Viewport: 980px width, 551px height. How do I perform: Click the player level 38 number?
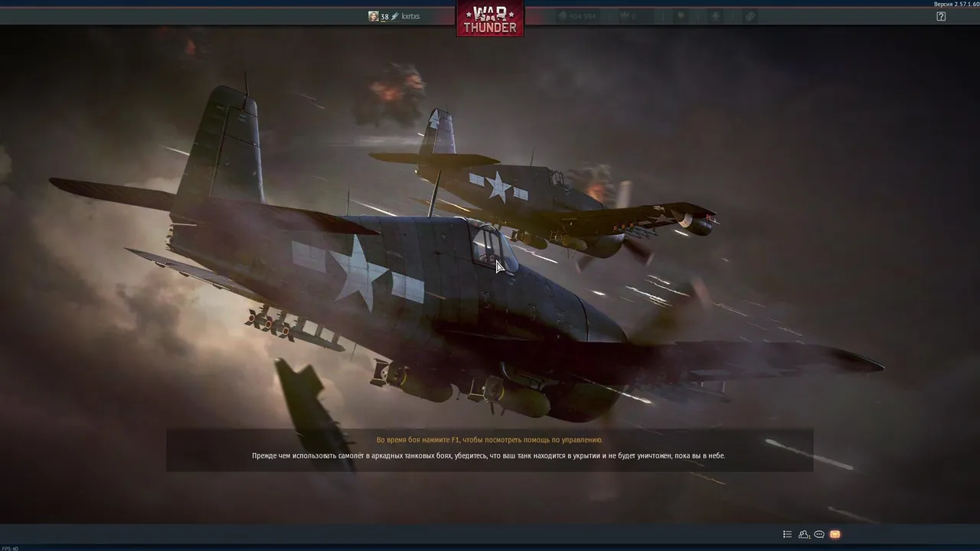[x=384, y=16]
